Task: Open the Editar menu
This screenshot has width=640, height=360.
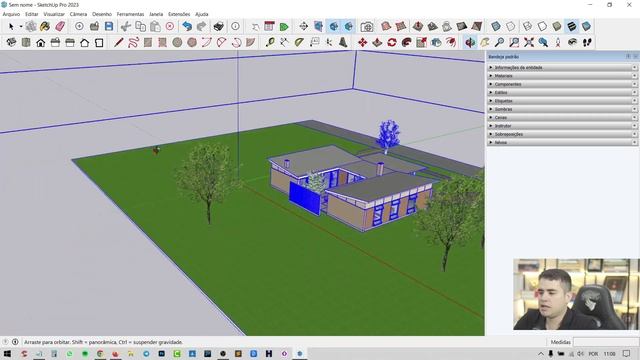Action: [31, 14]
